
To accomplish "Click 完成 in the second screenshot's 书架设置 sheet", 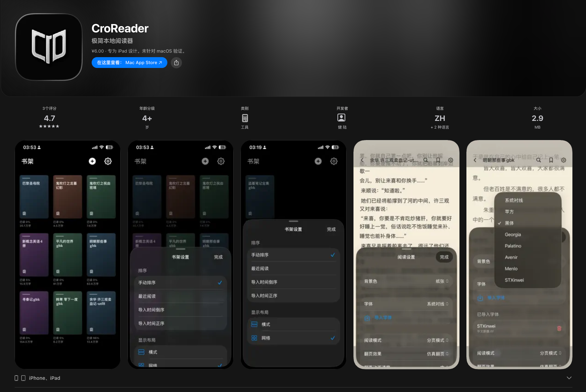I will [218, 257].
